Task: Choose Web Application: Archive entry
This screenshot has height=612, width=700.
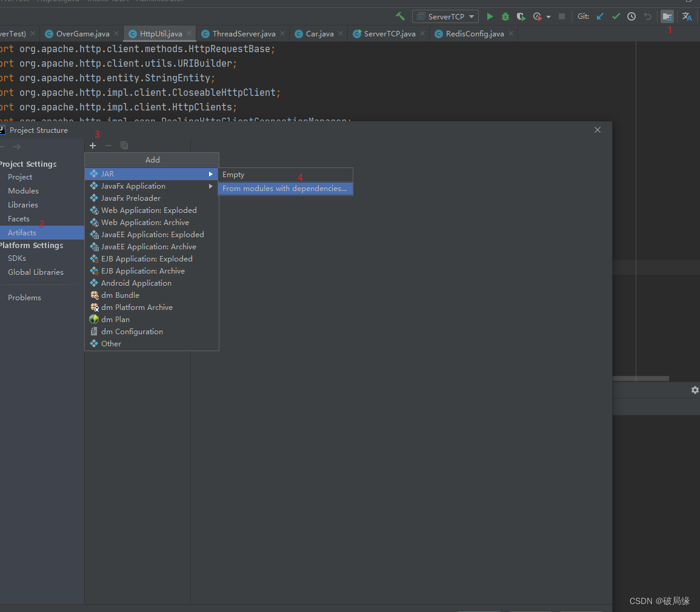Action: tap(152, 222)
